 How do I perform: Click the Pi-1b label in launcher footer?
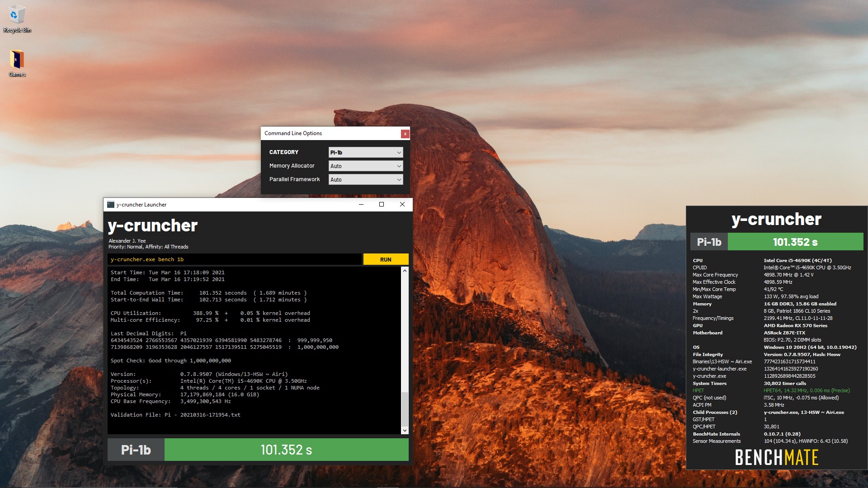pos(136,450)
